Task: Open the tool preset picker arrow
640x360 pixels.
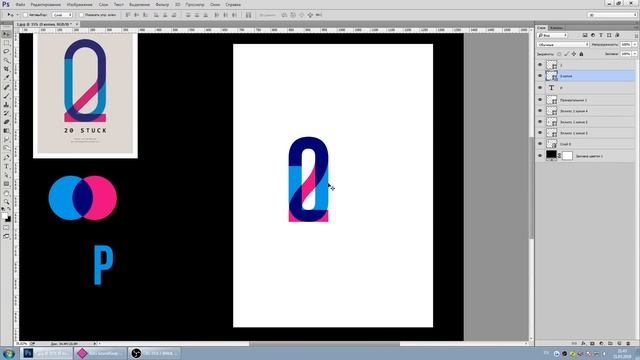Action: click(x=17, y=15)
